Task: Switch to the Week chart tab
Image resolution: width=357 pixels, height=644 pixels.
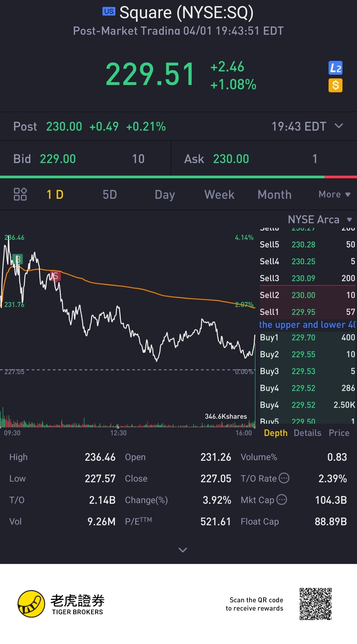Action: [219, 194]
